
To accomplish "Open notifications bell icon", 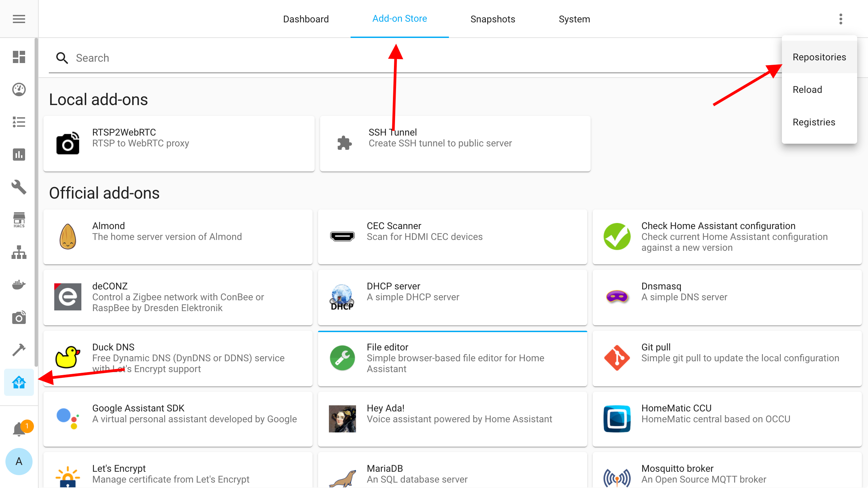I will pos(19,429).
